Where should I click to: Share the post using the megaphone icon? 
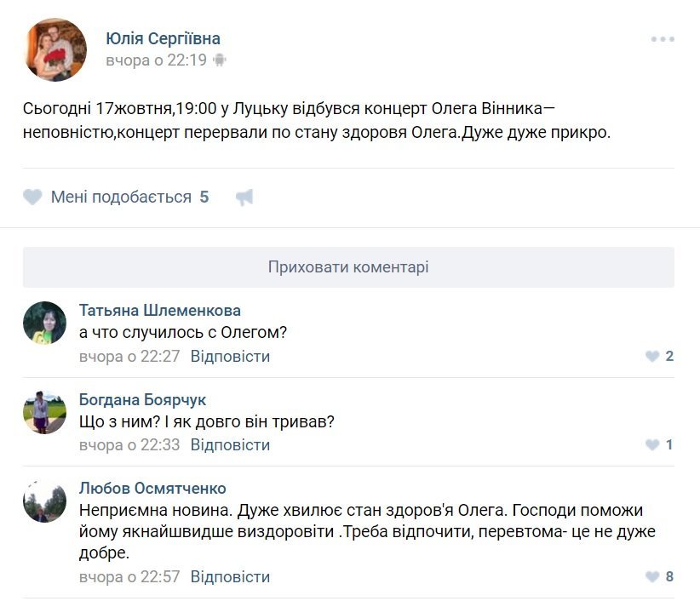coord(244,197)
